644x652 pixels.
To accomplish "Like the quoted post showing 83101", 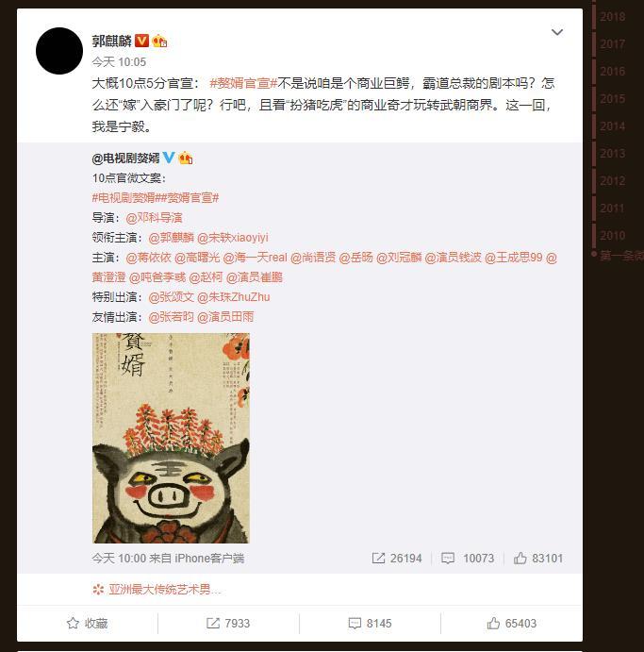I will point(520,558).
